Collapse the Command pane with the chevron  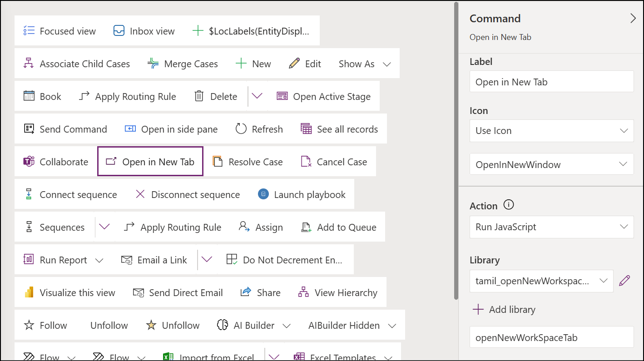(x=633, y=19)
